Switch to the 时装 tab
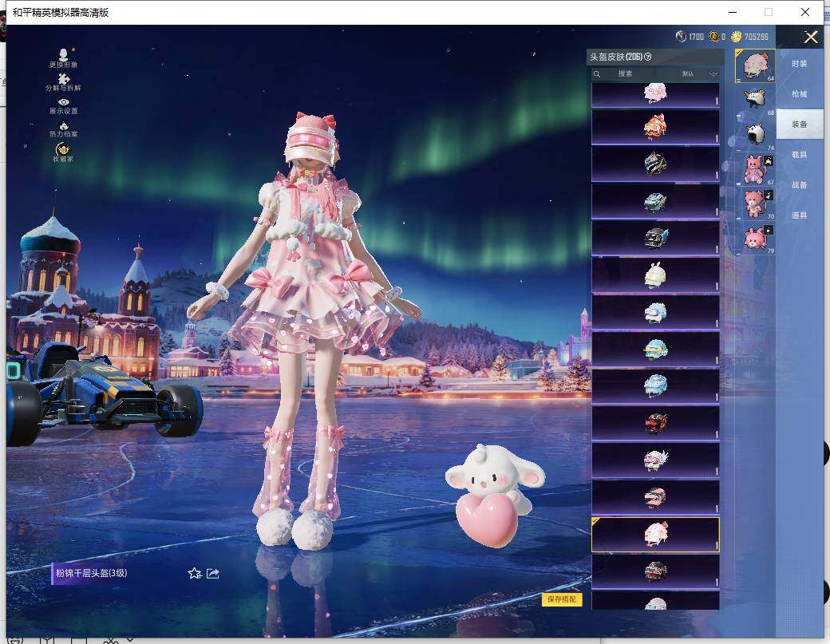Viewport: 830px width, 644px height. 800,64
